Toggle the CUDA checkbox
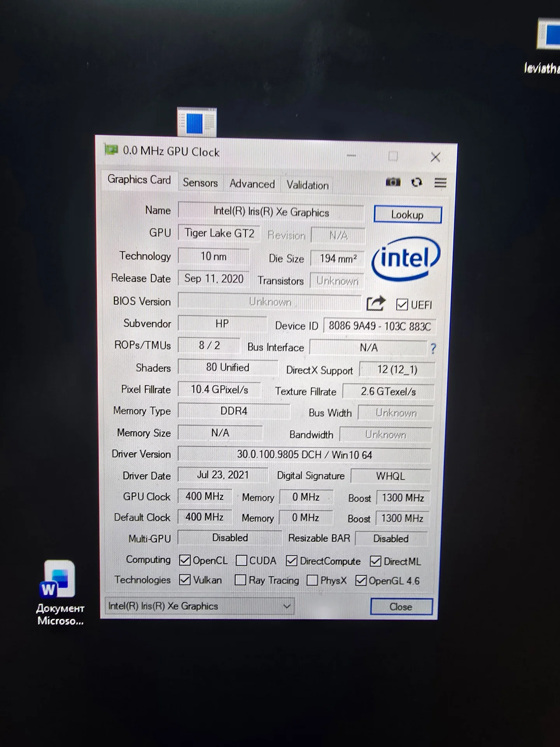Image resolution: width=560 pixels, height=747 pixels. (241, 560)
